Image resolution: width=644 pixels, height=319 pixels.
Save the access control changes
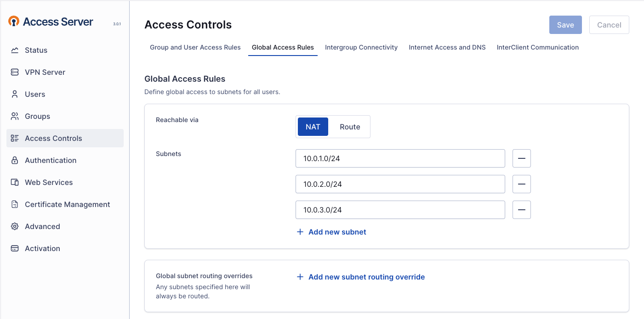[x=565, y=25]
